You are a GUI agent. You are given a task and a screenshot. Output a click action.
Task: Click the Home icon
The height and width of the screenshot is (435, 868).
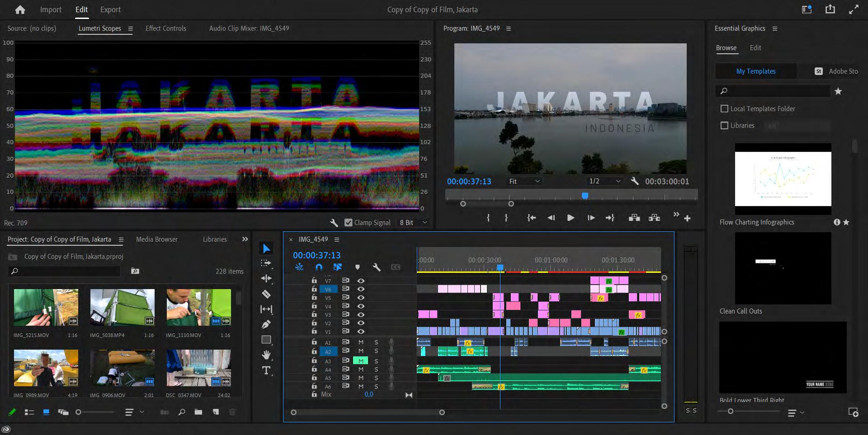pyautogui.click(x=20, y=9)
